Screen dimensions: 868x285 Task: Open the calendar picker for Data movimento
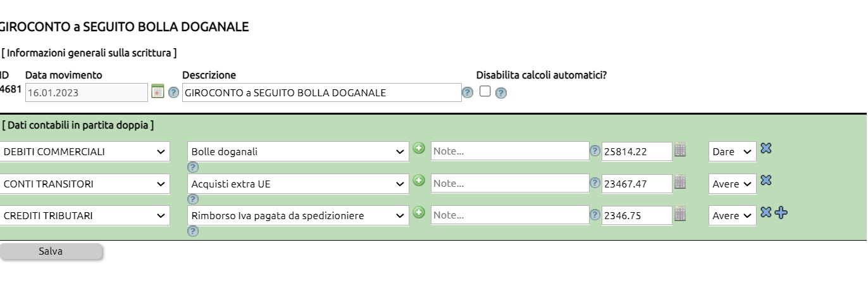pos(158,92)
